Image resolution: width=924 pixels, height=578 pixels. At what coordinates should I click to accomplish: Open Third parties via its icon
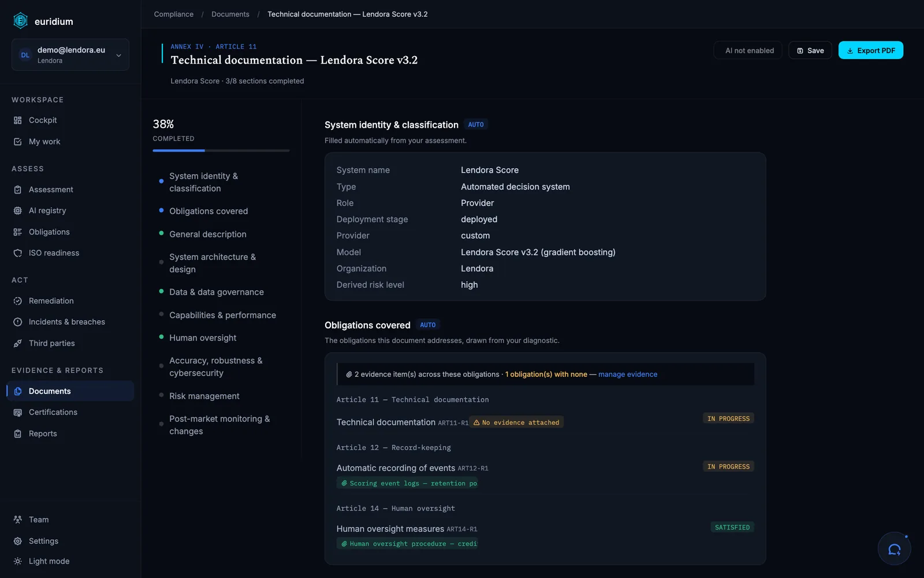tap(17, 343)
